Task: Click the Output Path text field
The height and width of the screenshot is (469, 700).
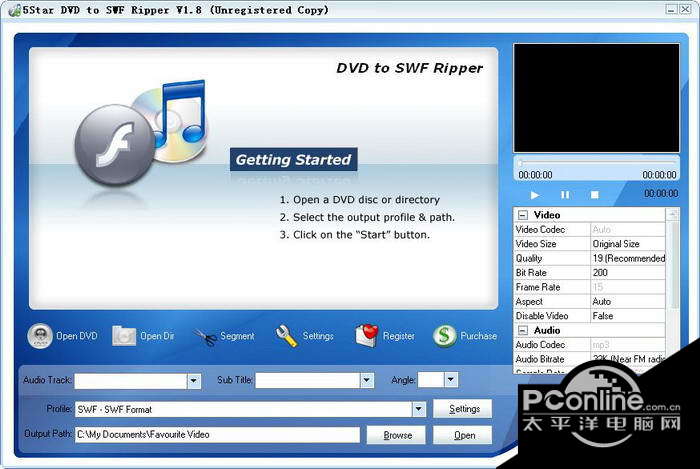Action: (217, 435)
